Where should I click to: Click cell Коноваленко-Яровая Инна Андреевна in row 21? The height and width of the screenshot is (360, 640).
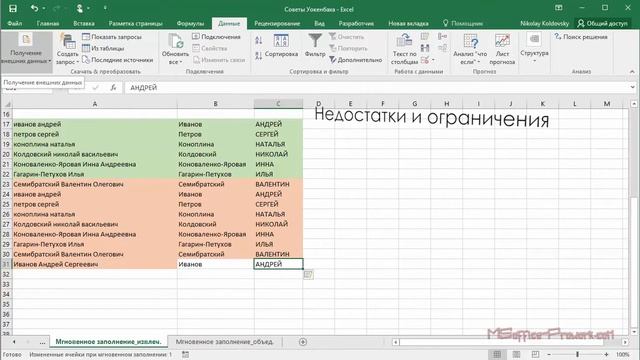(x=95, y=164)
